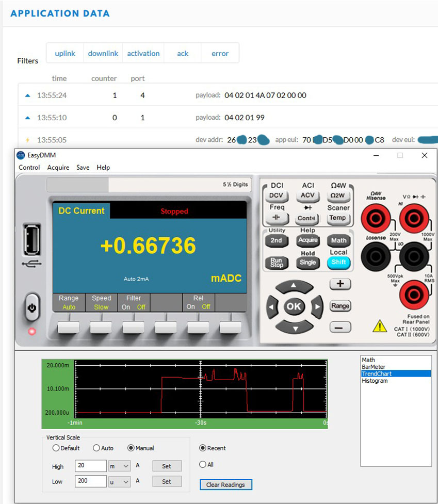Select the Manual vertical scale option

tap(132, 448)
